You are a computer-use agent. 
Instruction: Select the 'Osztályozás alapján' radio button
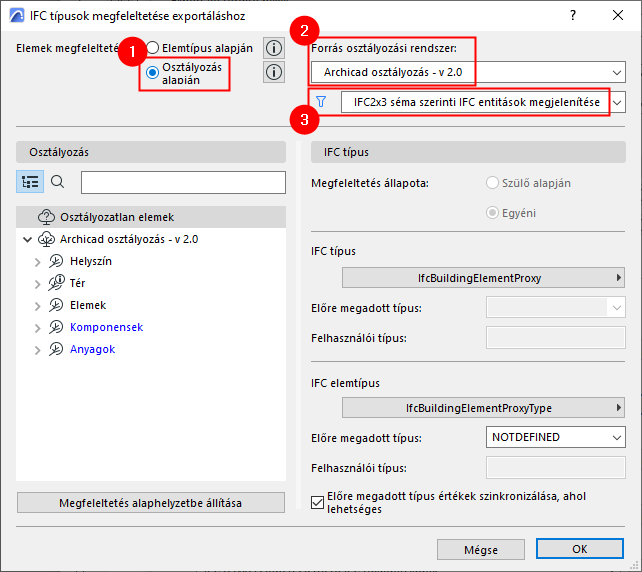(x=153, y=73)
